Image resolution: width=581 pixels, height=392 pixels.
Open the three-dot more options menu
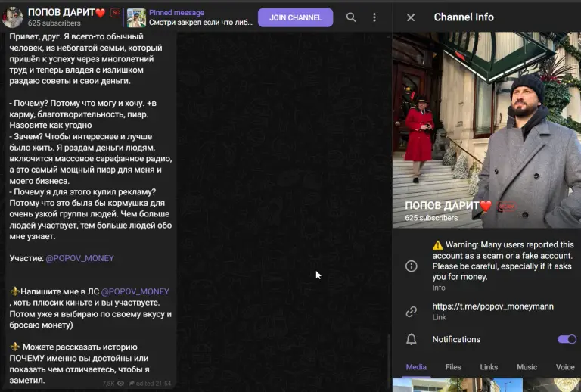click(374, 17)
